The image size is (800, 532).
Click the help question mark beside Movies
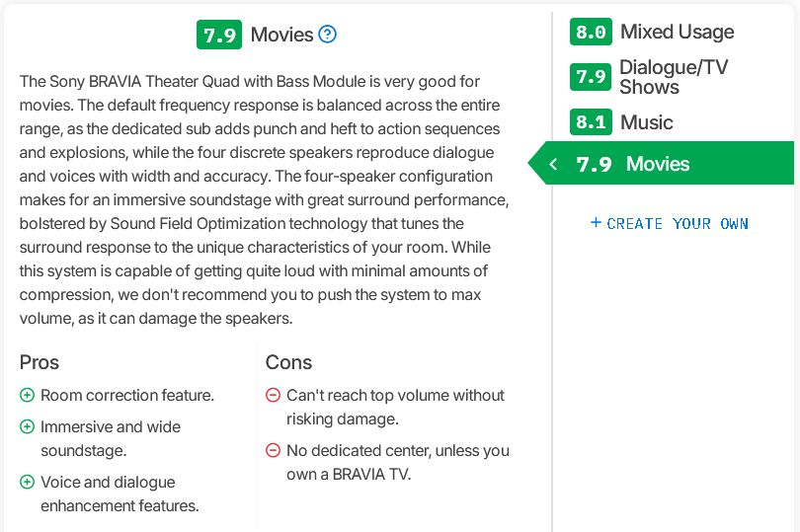point(328,35)
